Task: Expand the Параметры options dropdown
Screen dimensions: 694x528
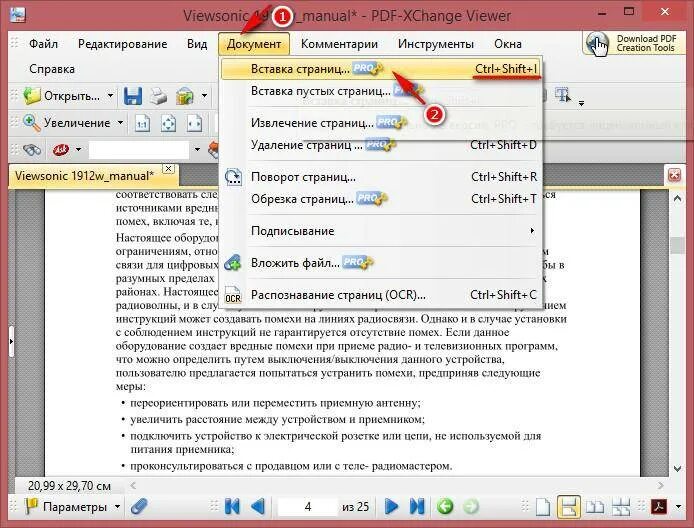Action: 117,506
